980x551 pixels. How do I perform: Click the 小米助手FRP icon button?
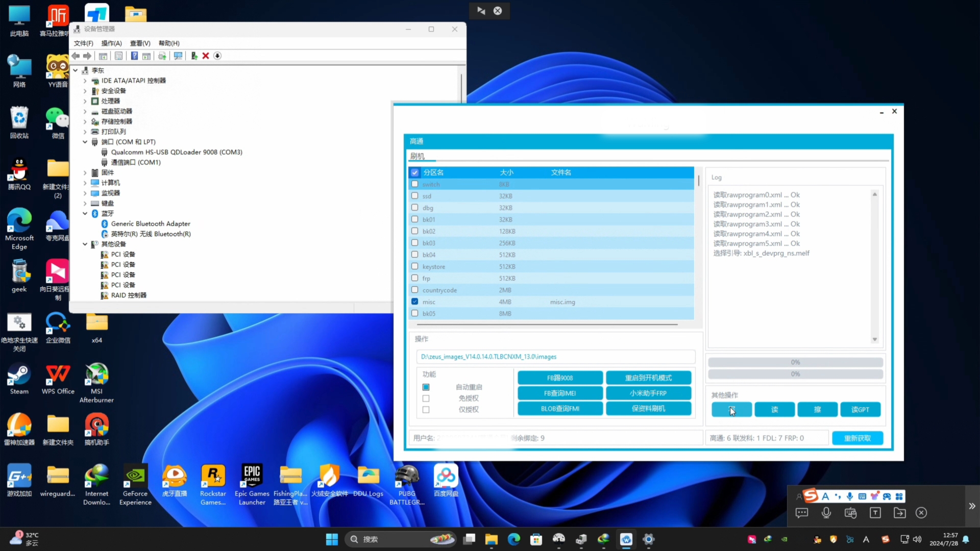coord(648,393)
